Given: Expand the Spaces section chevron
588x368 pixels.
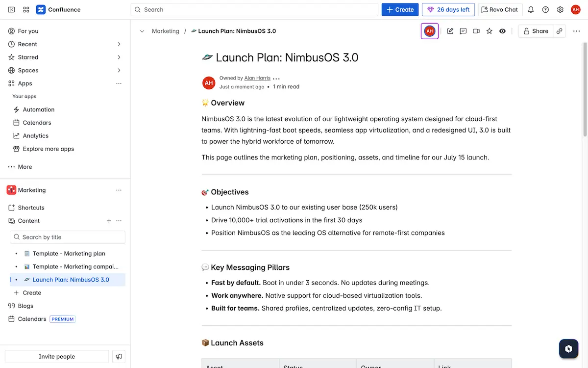Looking at the screenshot, I should [119, 71].
